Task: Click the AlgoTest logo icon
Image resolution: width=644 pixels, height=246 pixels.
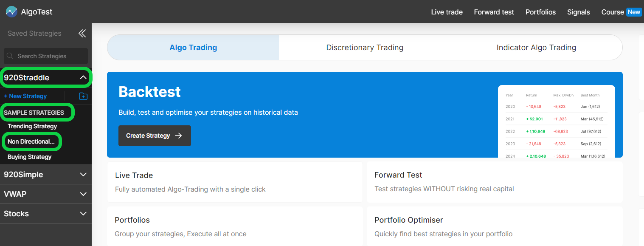Action: [11, 12]
